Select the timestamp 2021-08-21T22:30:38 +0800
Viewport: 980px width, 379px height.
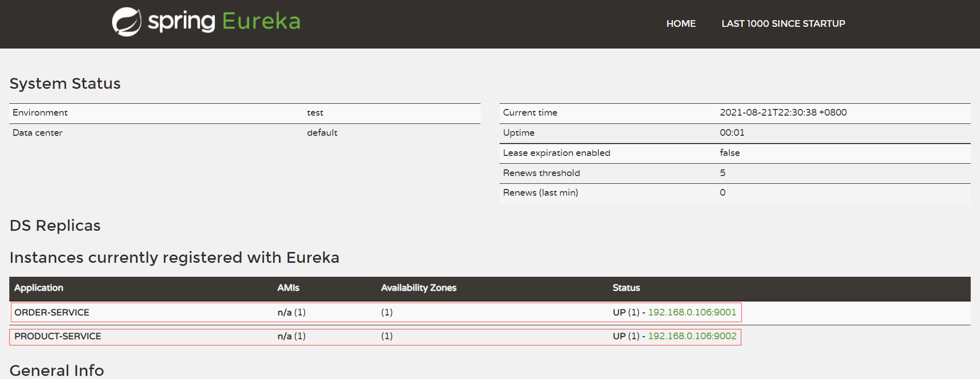pos(783,113)
